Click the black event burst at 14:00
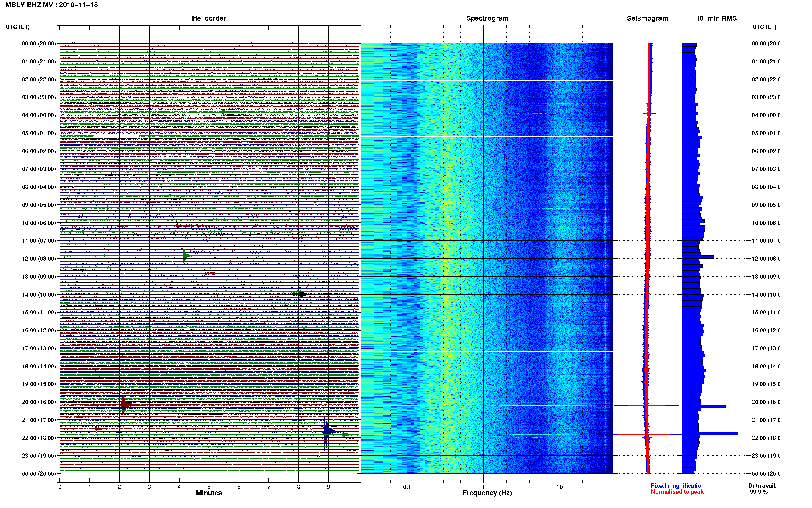This screenshot has width=812, height=508. pyautogui.click(x=300, y=295)
